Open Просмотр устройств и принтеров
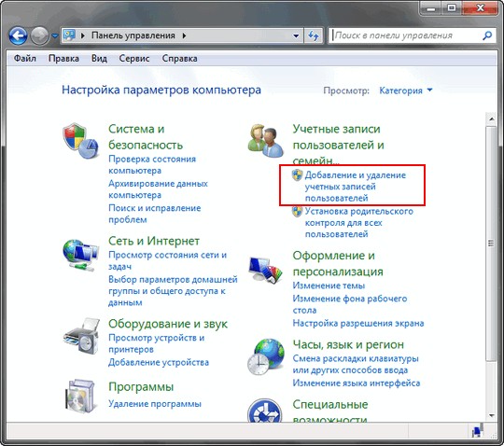Viewport: 504px width, 446px height. click(156, 343)
